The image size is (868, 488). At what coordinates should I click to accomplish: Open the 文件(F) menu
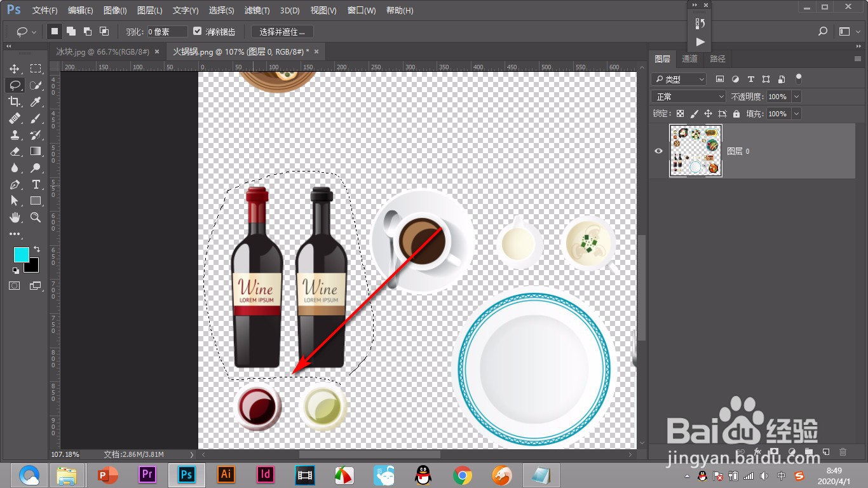44,11
